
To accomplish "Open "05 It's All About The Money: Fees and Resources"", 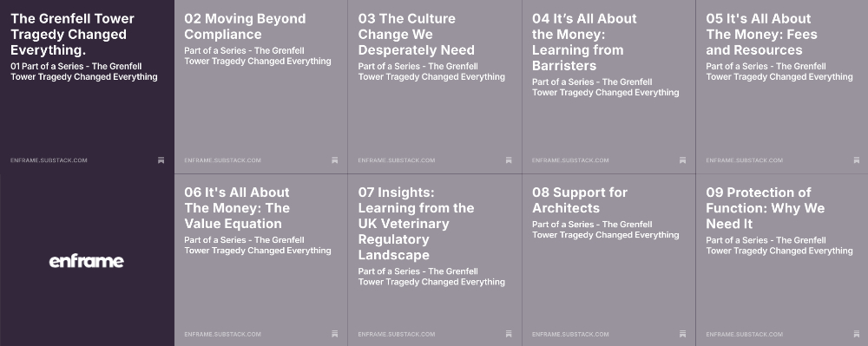I will coord(762,35).
